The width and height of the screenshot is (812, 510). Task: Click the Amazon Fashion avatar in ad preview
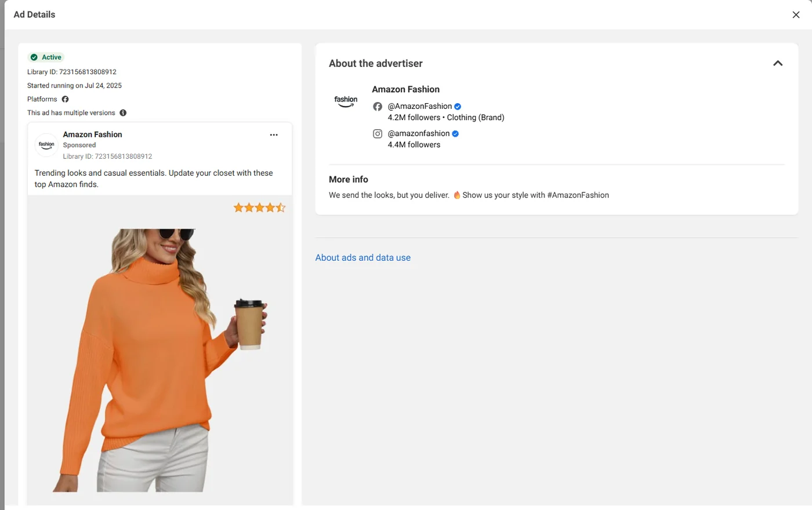(x=46, y=145)
